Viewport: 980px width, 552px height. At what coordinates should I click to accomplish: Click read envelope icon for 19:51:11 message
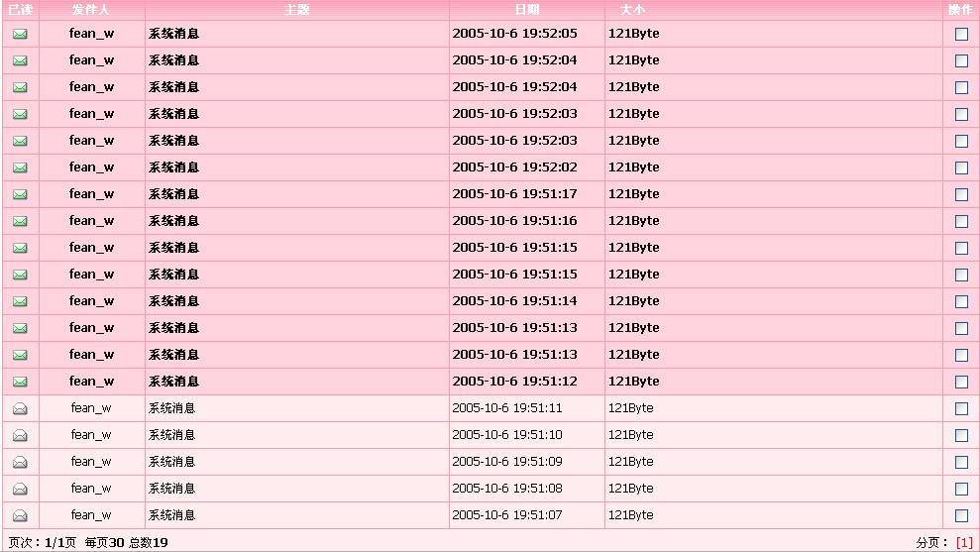pyautogui.click(x=20, y=408)
